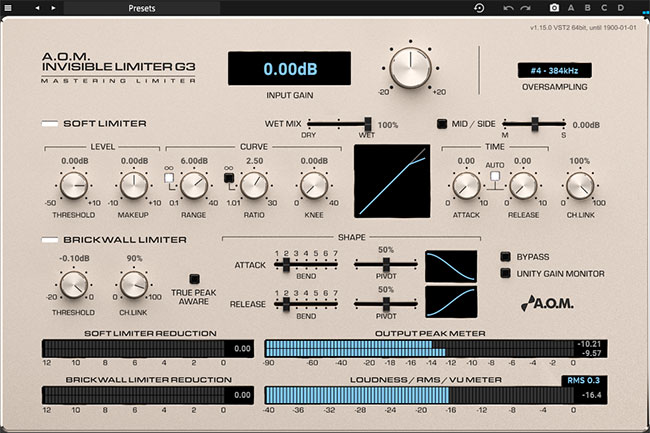The width and height of the screenshot is (650, 433).
Task: Click the version info text v1.15.0
Action: [x=583, y=28]
